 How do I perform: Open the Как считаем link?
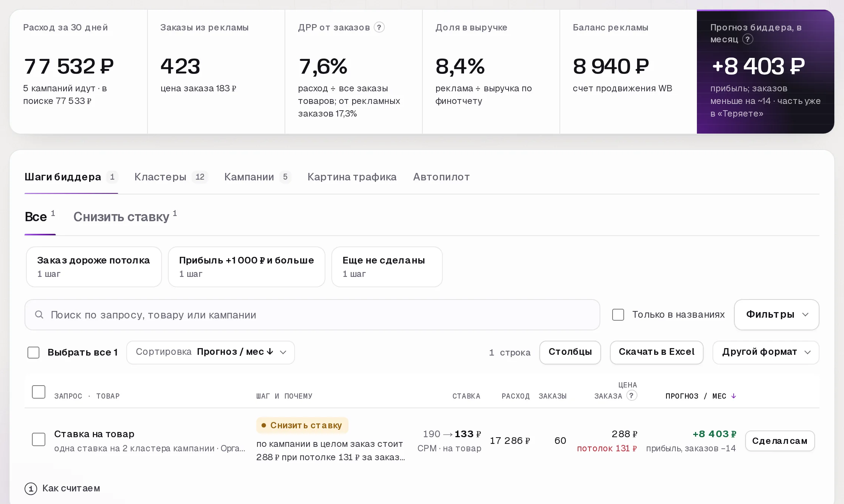(71, 488)
